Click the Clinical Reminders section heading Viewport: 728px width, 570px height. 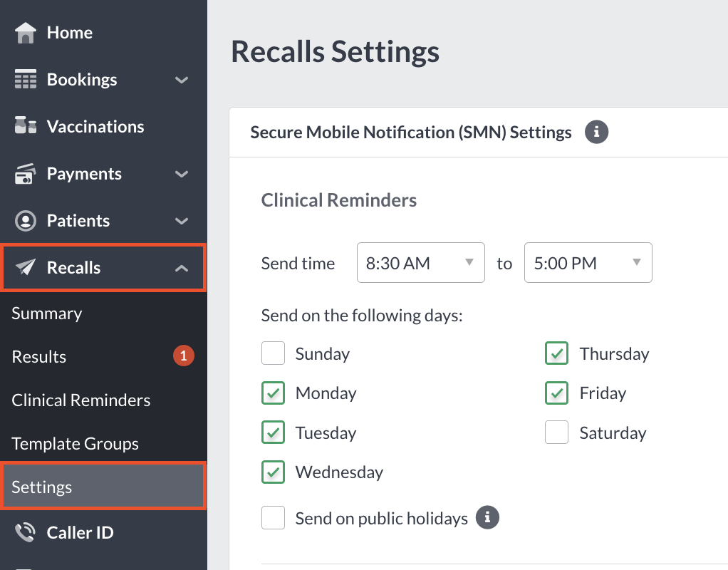point(339,200)
